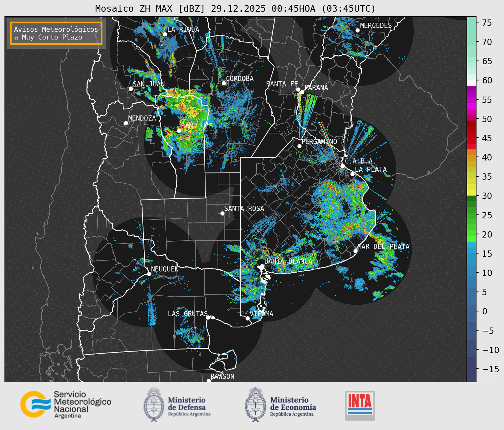
Task: Click the LAS GRUTAS label
Action: pyautogui.click(x=188, y=314)
